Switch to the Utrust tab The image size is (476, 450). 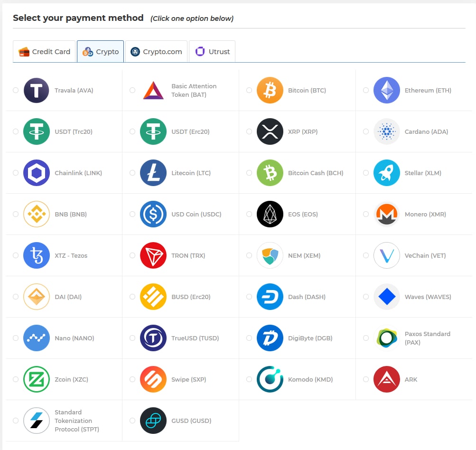tap(212, 52)
